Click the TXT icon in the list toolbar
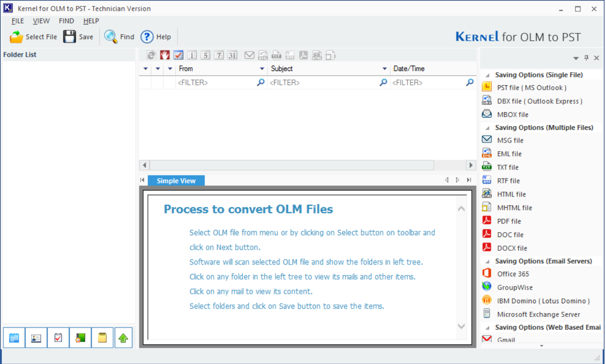Image resolution: width=606 pixels, height=364 pixels. pyautogui.click(x=277, y=55)
